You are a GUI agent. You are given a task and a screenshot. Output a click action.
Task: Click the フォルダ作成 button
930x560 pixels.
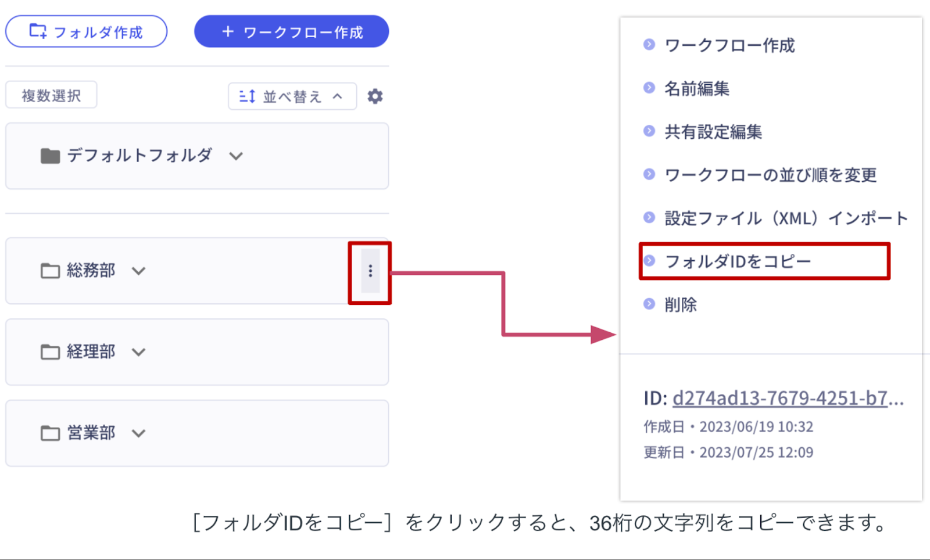click(86, 31)
